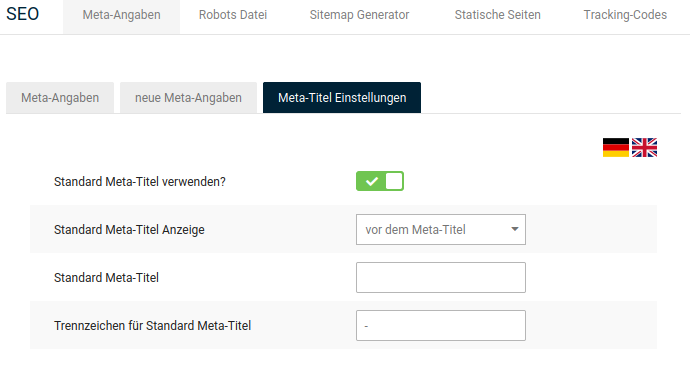The width and height of the screenshot is (690, 379).
Task: Open the Robots Datei tab
Action: [233, 15]
